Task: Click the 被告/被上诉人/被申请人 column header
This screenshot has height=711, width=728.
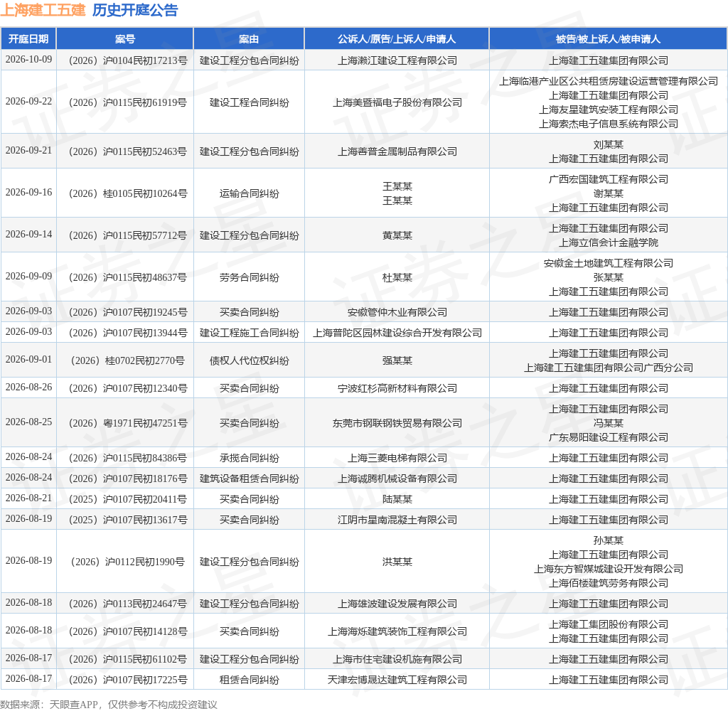Action: click(x=609, y=39)
